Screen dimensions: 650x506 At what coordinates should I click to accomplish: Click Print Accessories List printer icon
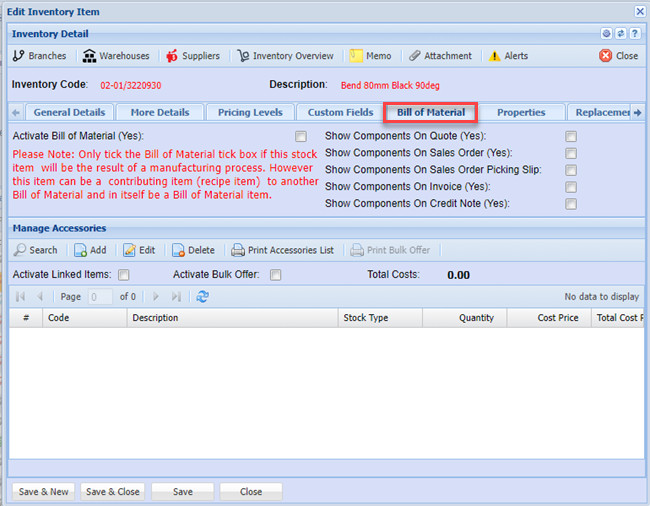[238, 250]
